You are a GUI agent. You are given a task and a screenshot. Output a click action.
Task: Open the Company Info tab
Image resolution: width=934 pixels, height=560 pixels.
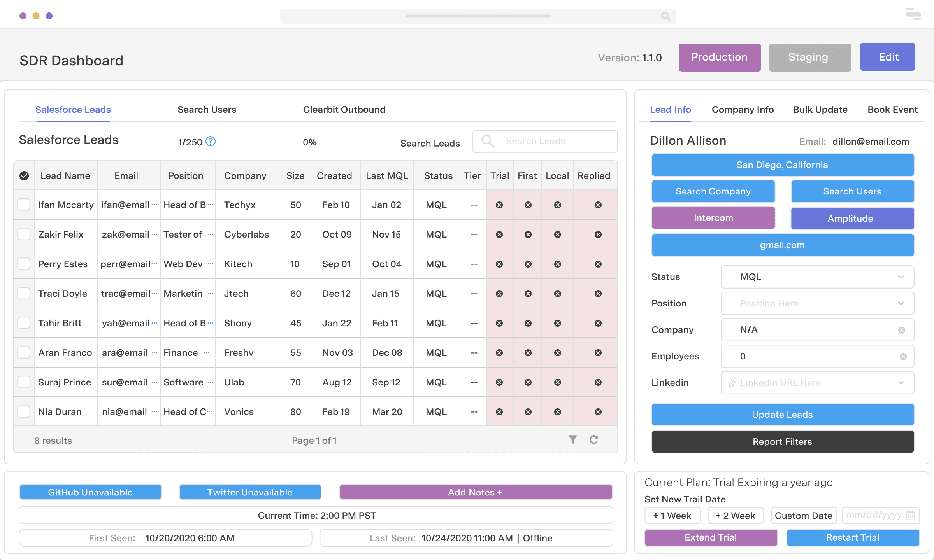point(743,110)
